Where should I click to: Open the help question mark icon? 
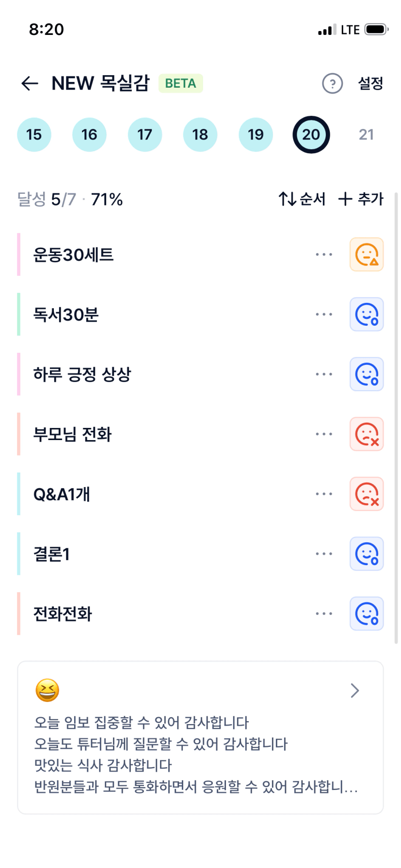click(332, 83)
